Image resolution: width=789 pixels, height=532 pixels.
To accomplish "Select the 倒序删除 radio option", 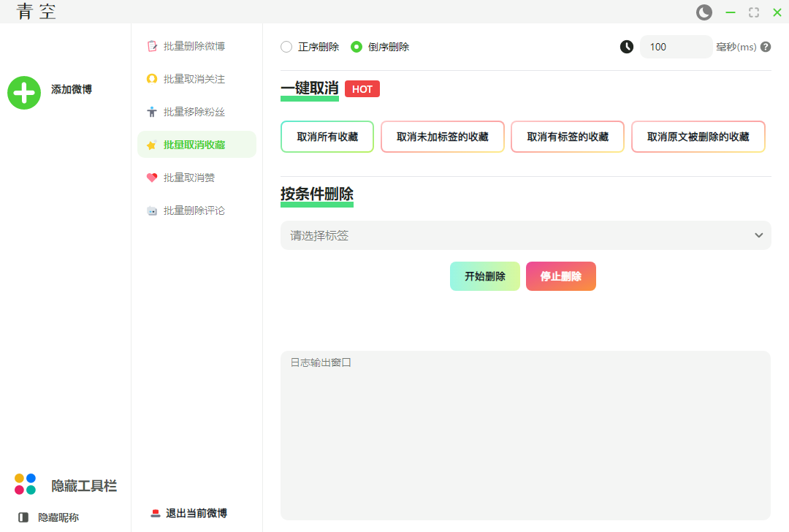I will 357,47.
